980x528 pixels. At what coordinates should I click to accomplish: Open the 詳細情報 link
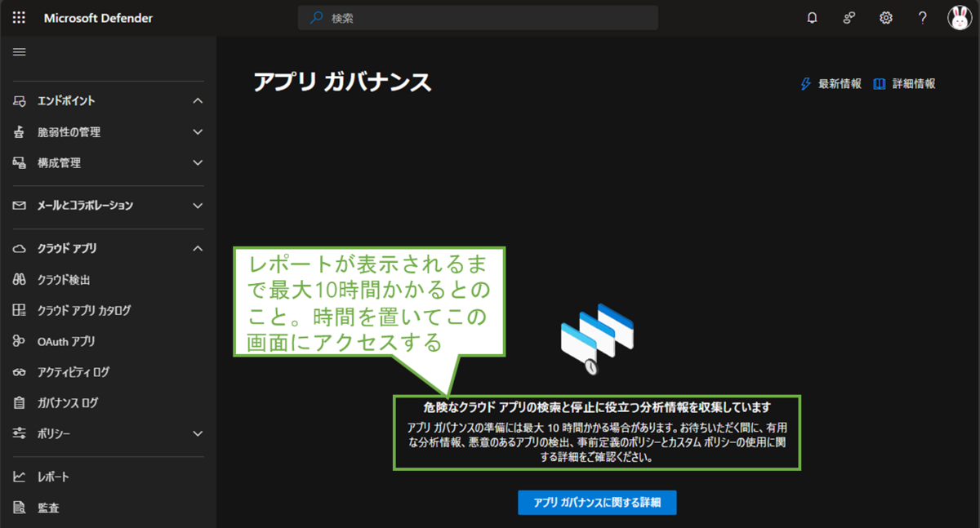point(904,84)
